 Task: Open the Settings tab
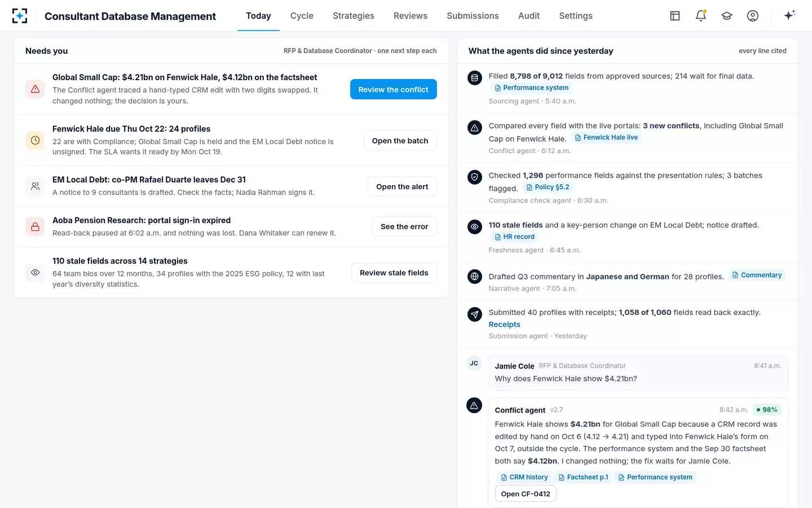tap(576, 16)
